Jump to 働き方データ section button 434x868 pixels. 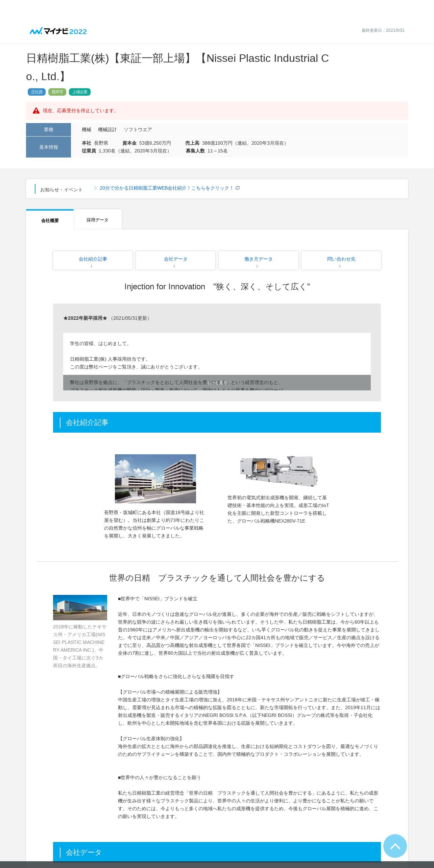[258, 260]
